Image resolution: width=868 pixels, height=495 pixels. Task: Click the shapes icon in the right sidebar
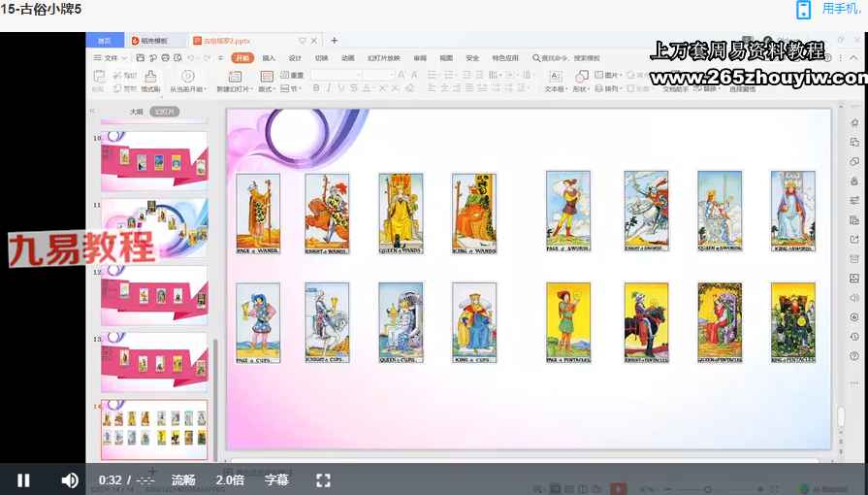(x=854, y=161)
